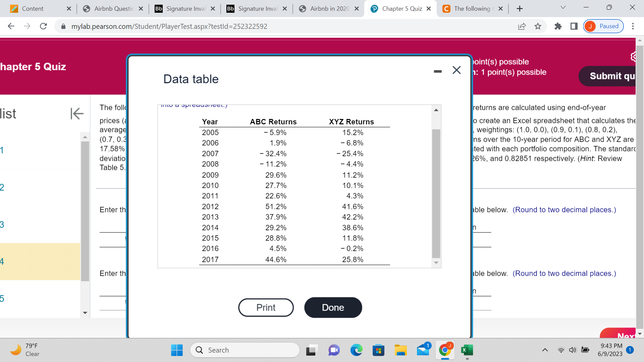Close the Data table dialog
The image size is (644, 362).
[x=457, y=70]
